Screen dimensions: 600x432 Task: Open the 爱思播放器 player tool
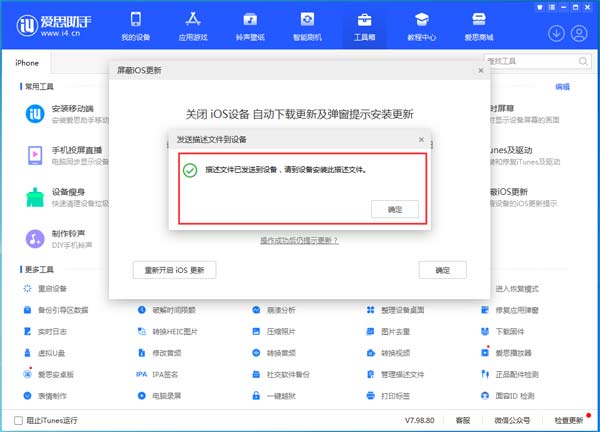tap(506, 353)
